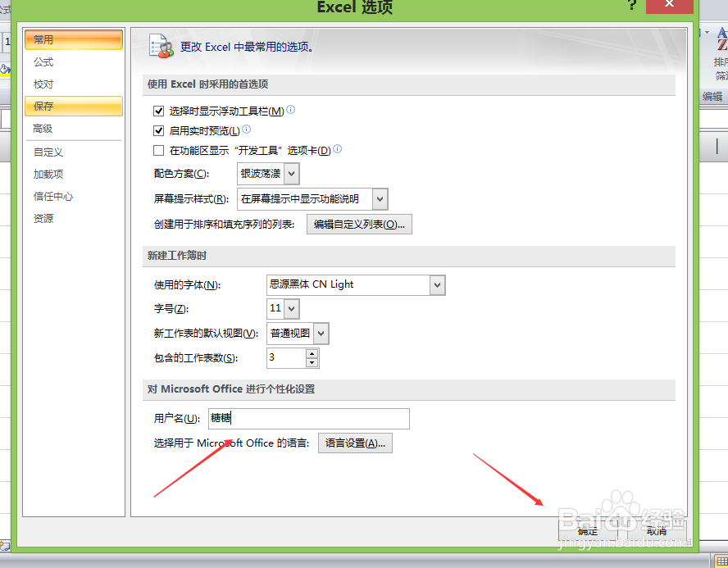The width and height of the screenshot is (728, 568).
Task: Enable 在功能区显示开发工具选项卡 checkbox
Action: point(159,150)
